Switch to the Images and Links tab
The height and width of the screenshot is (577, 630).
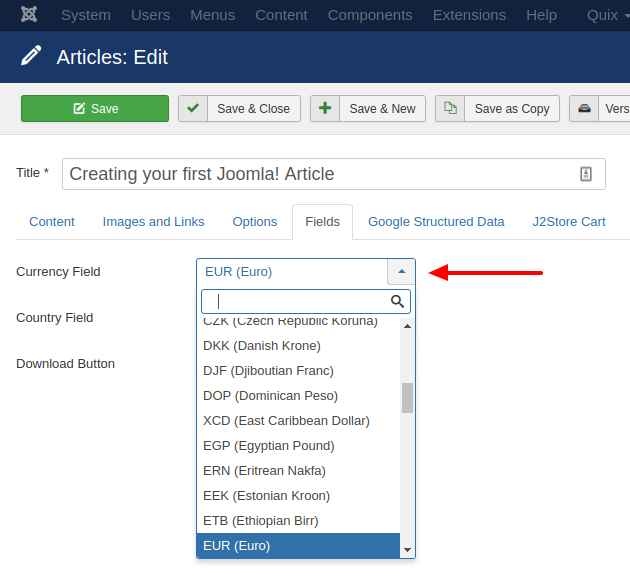(x=153, y=221)
